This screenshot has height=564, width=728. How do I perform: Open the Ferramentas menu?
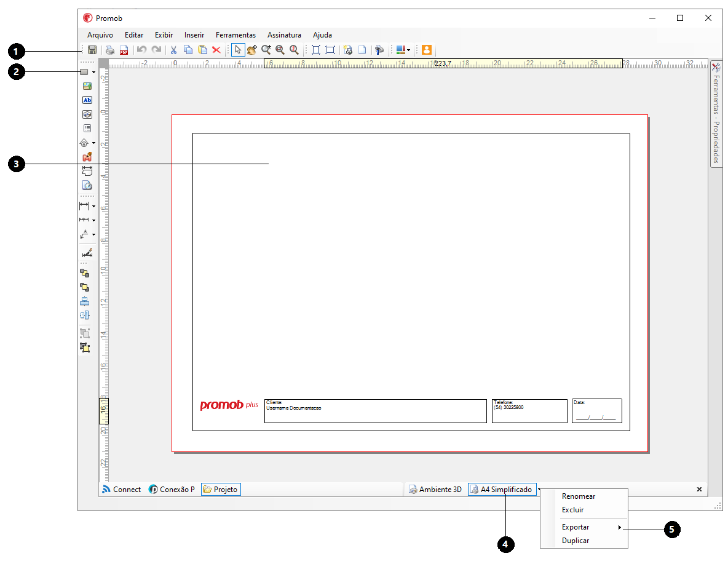235,35
